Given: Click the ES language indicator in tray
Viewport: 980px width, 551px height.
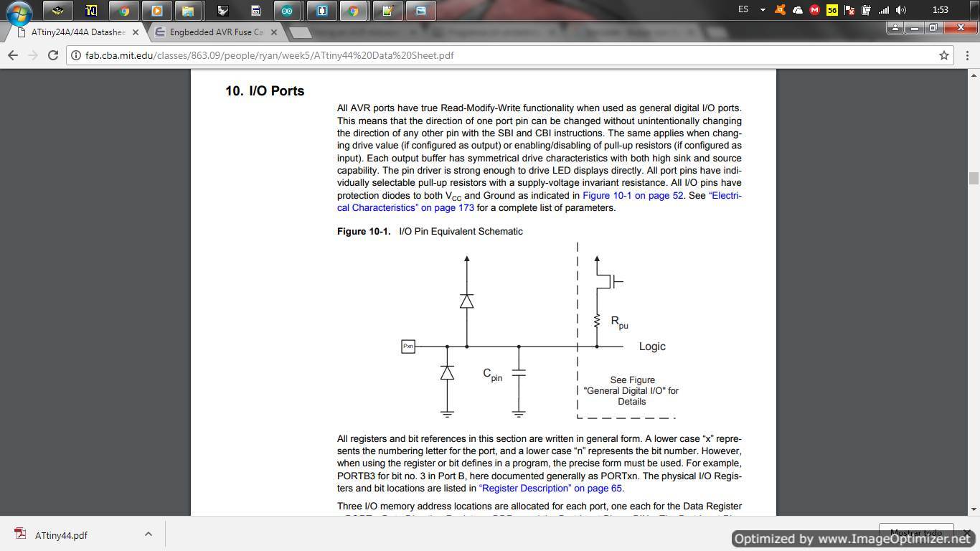Looking at the screenshot, I should pos(743,9).
